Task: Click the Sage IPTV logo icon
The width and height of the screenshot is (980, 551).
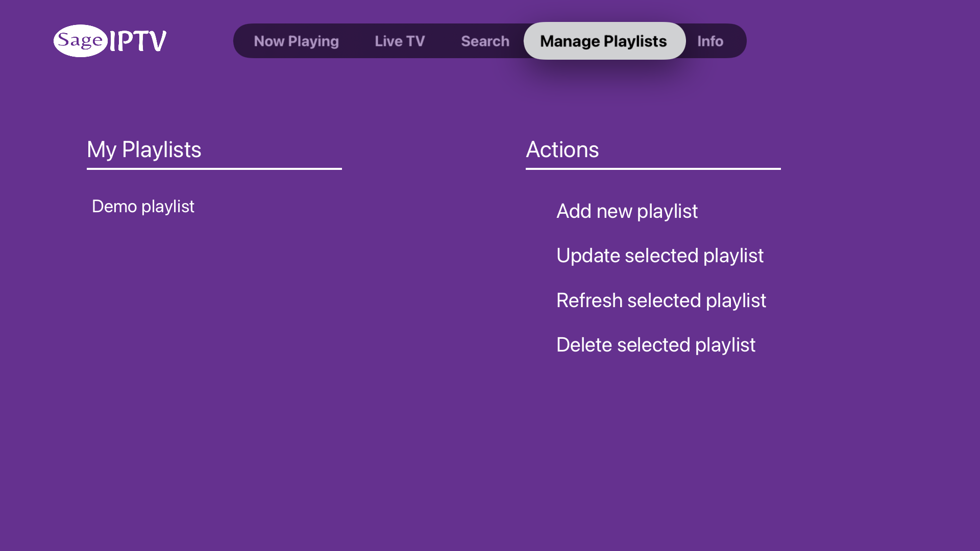Action: (x=110, y=40)
